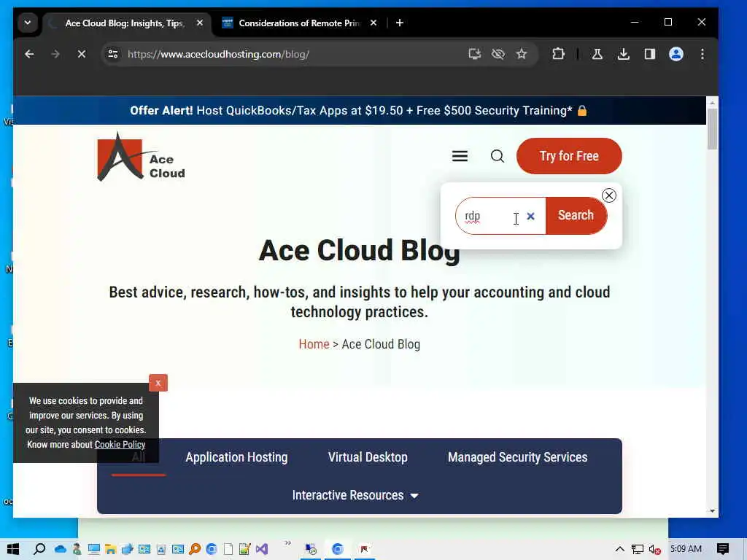The height and width of the screenshot is (560, 747).
Task: Click the 5:09 AM clock
Action: (686, 549)
